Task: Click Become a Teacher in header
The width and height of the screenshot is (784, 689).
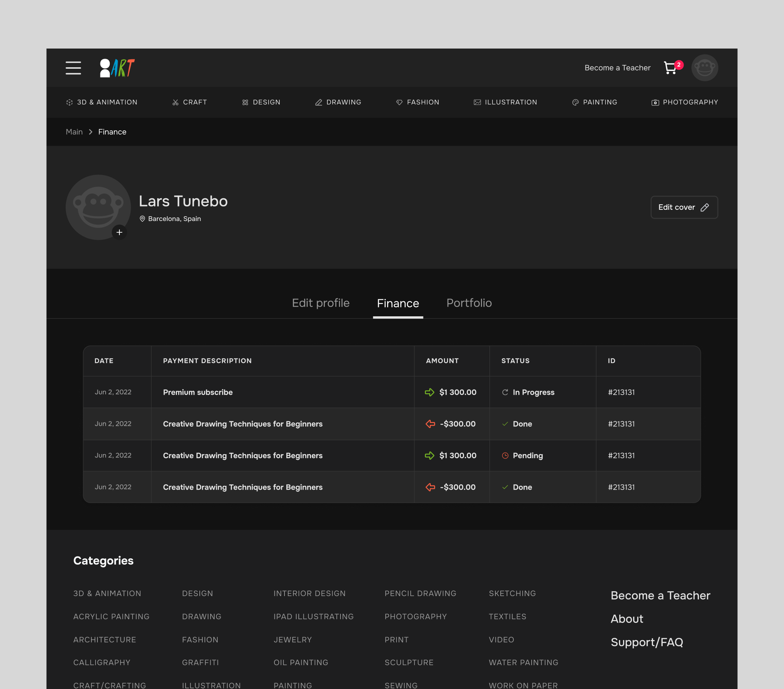Action: pos(617,68)
